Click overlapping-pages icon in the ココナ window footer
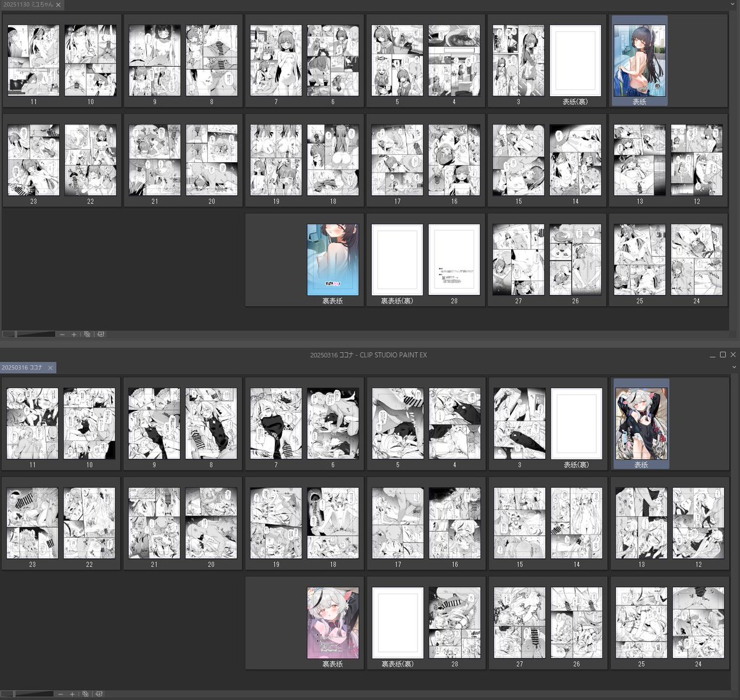 pyautogui.click(x=86, y=694)
